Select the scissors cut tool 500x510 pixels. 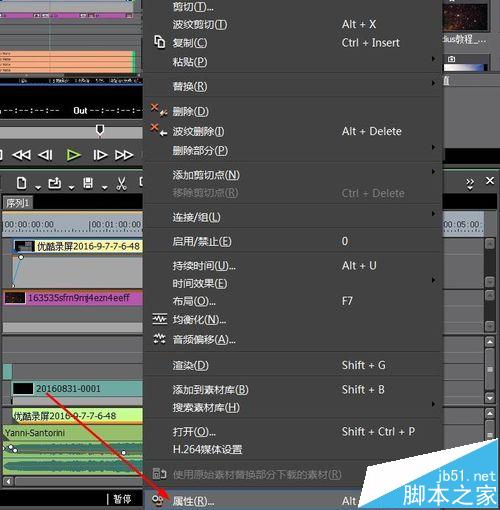coord(121,183)
